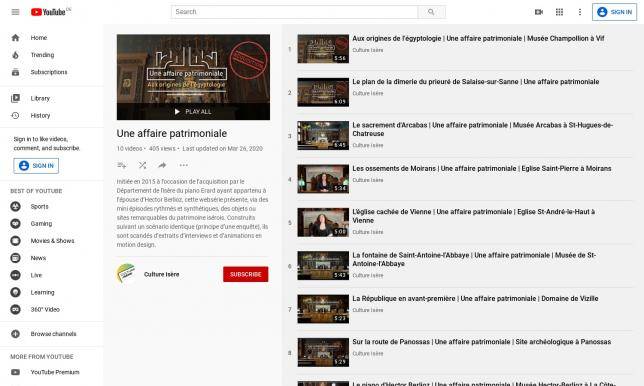Screen dimensions: 644x386
Task: Open the Culture Isère channel avatar
Action: [126, 273]
